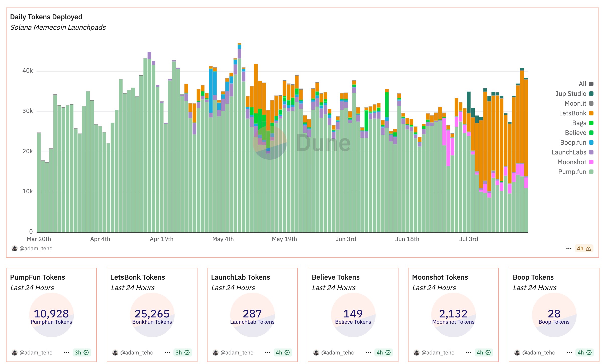Open the Daily Tokens Deployed title link

(46, 17)
